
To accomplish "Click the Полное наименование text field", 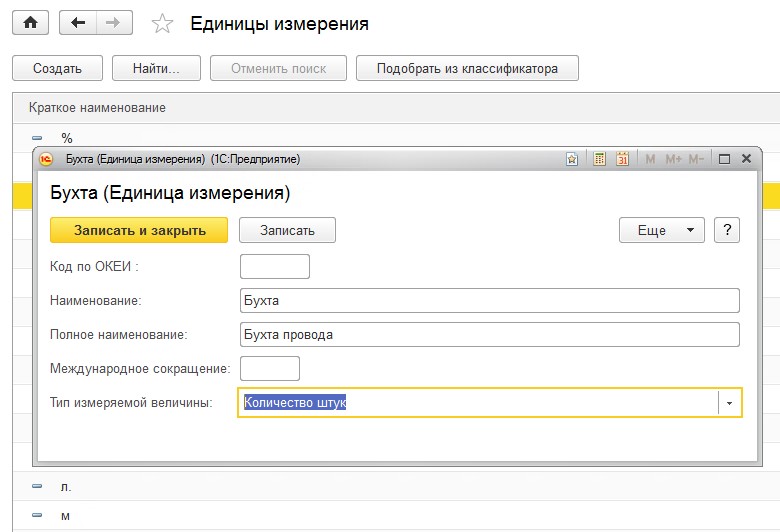I will click(x=489, y=334).
